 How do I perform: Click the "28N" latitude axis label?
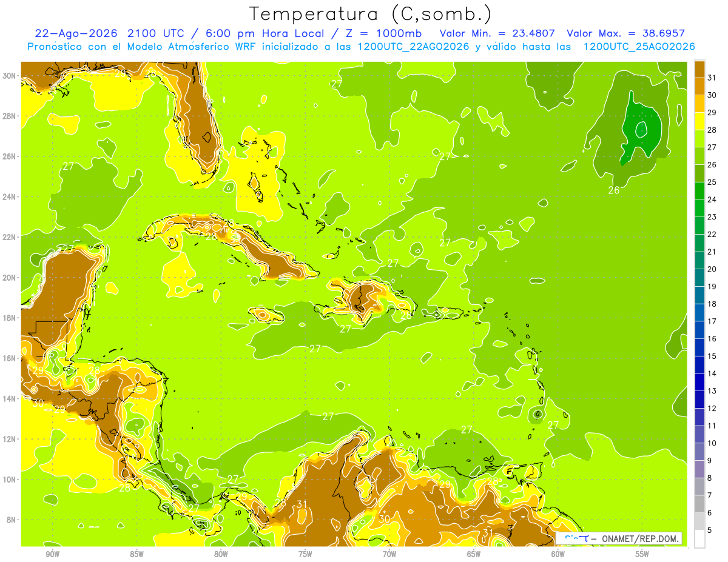(x=9, y=116)
